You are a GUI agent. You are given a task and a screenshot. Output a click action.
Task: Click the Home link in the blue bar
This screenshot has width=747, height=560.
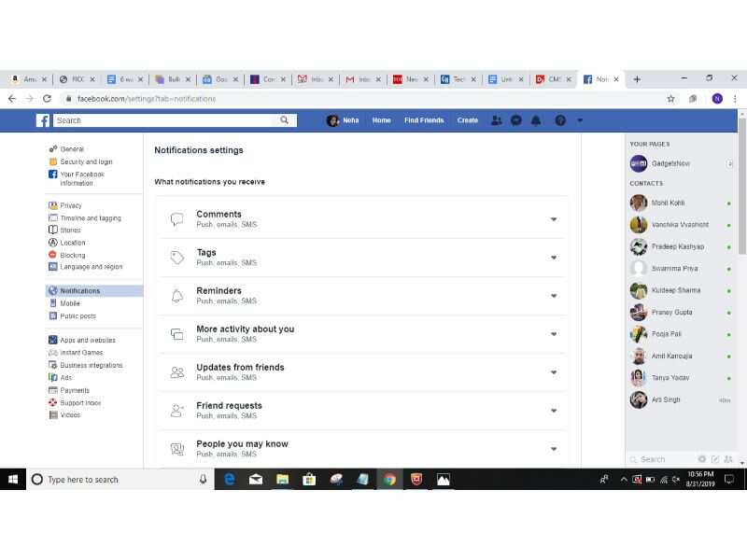point(381,120)
